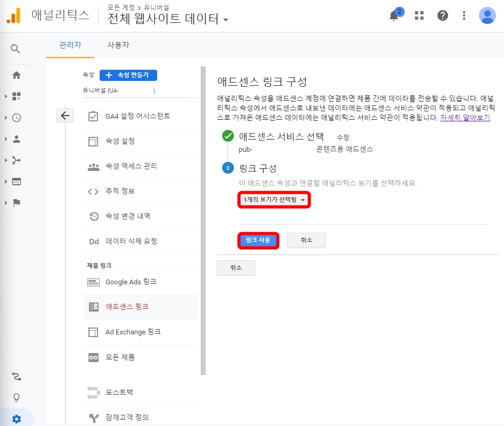Collapse the property menu with the back arrow
The image size is (504, 426).
(64, 115)
